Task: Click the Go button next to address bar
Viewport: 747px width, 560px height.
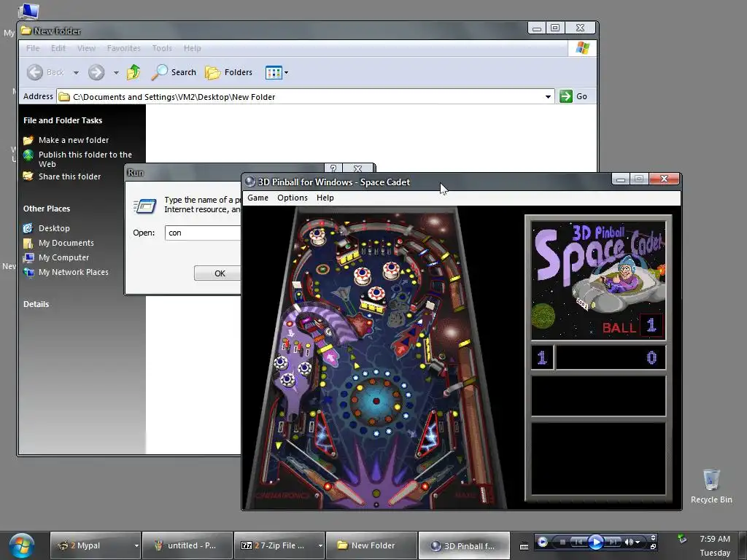Action: click(573, 96)
